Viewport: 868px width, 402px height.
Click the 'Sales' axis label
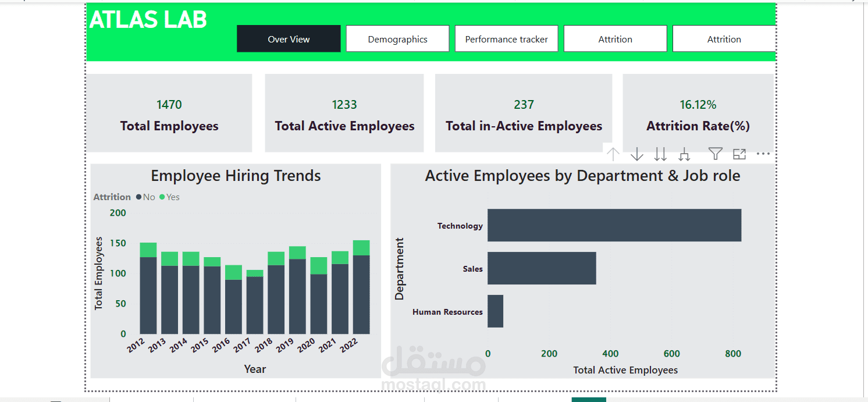(473, 269)
